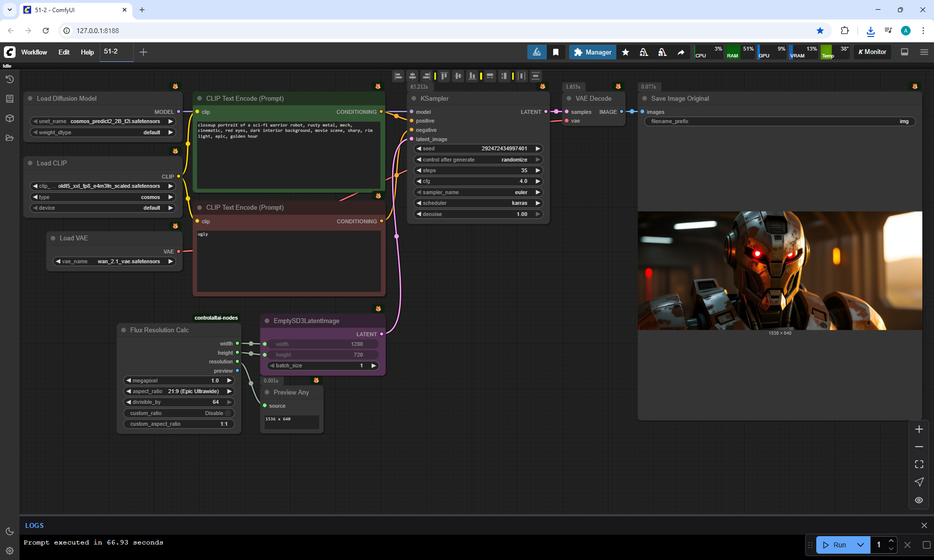The height and width of the screenshot is (560, 934).
Task: Click fit view icon on canvas
Action: click(919, 464)
